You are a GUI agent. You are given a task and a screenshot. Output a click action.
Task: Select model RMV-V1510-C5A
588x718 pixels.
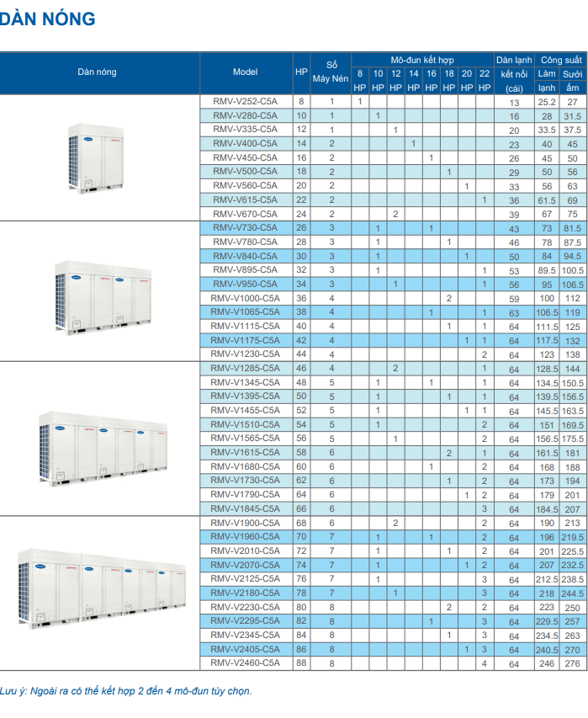(246, 424)
